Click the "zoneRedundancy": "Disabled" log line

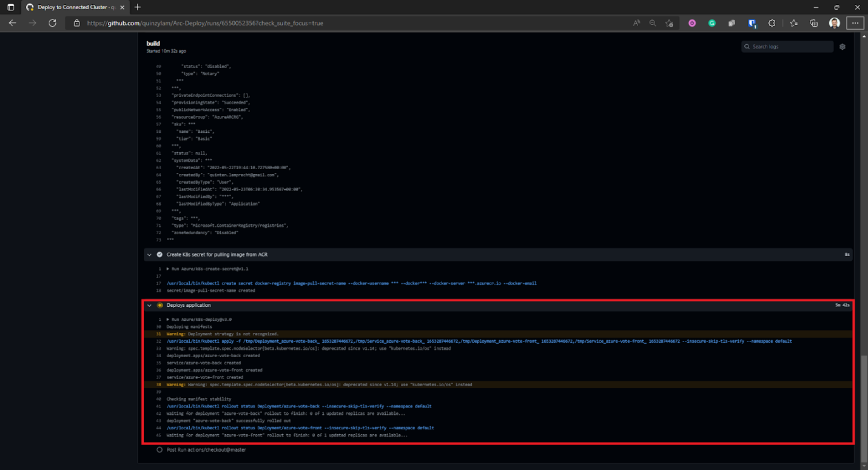[x=204, y=232]
